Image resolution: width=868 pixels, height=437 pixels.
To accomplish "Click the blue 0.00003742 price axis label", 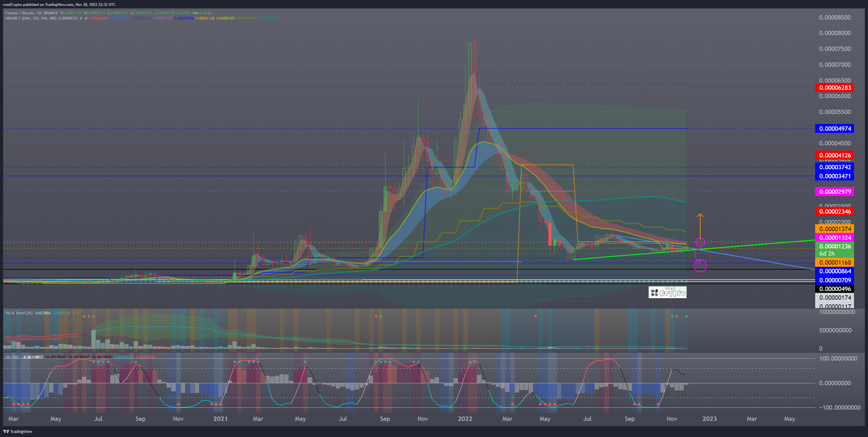I will [x=835, y=167].
